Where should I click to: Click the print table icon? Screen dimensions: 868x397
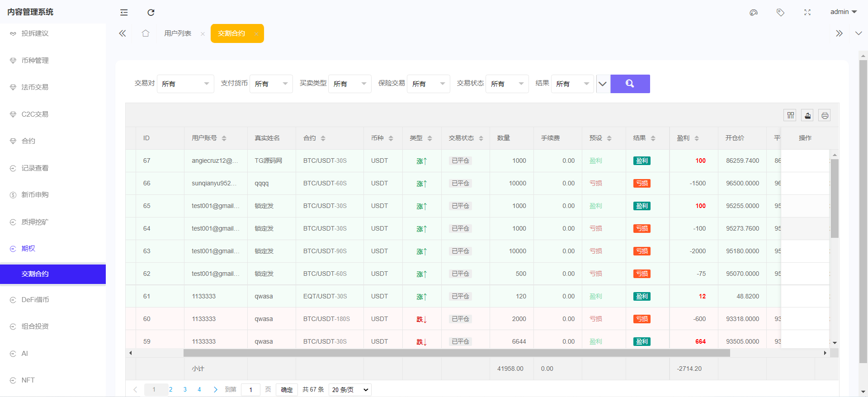(825, 115)
